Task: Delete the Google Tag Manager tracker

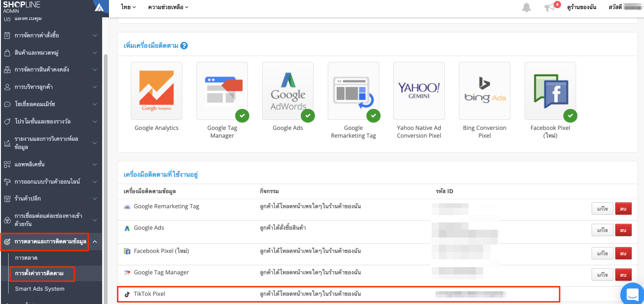Action: click(623, 275)
